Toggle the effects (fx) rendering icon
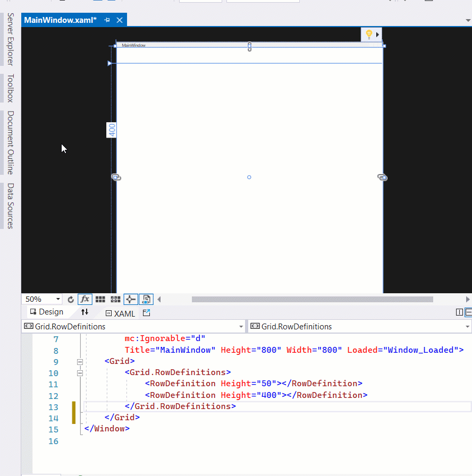The height and width of the screenshot is (476, 472). [x=85, y=299]
